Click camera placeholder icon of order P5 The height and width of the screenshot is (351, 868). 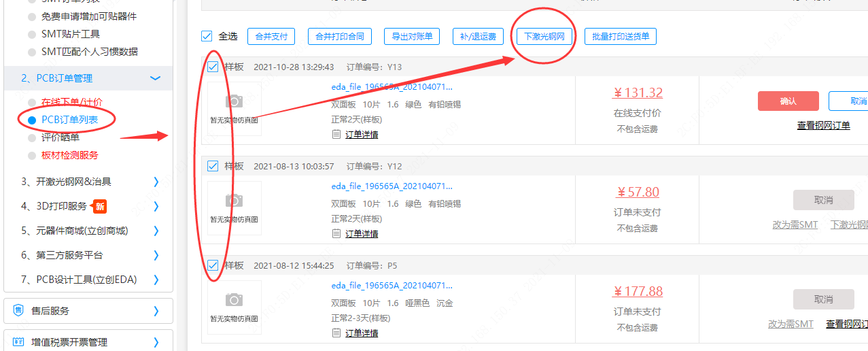point(234,300)
